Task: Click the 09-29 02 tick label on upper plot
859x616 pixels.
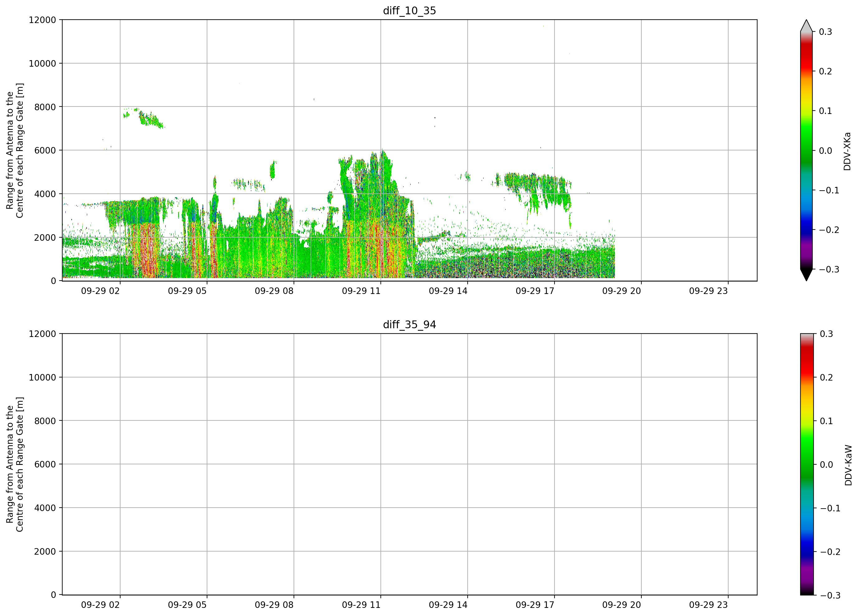Action: click(x=100, y=291)
